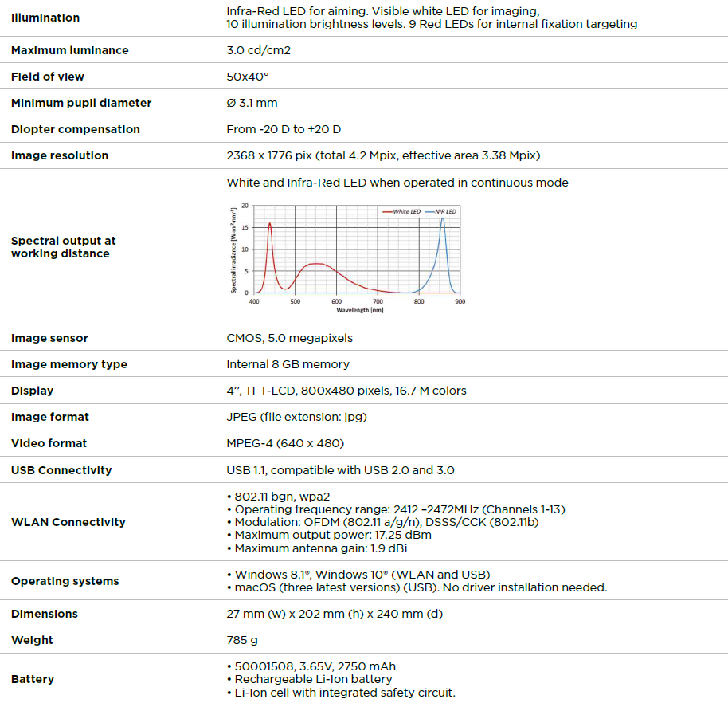Click the Minimum pupil diameter heading
The image size is (728, 703).
click(81, 103)
